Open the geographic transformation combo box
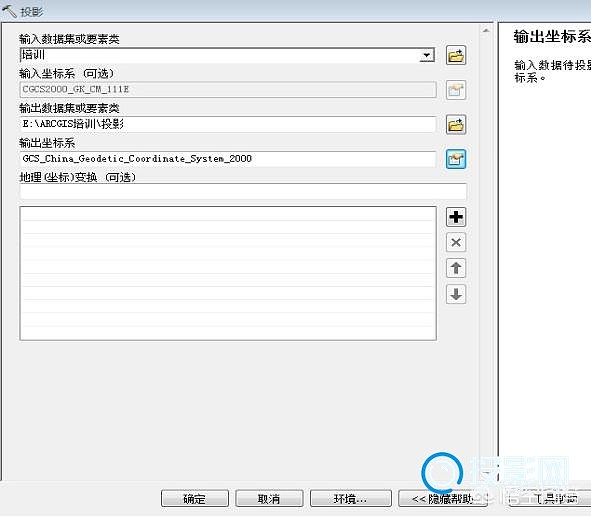Image resolution: width=591 pixels, height=517 pixels. [243, 192]
